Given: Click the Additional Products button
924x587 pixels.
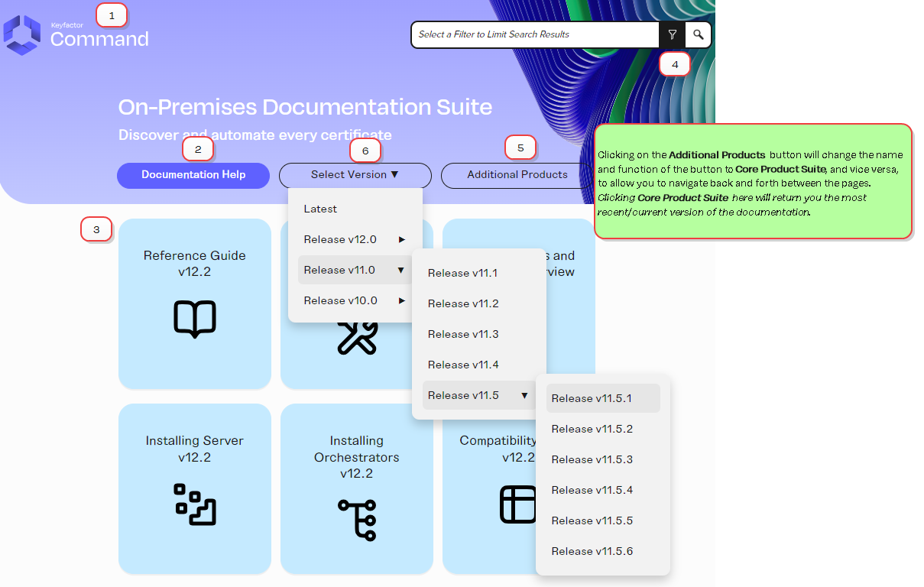Looking at the screenshot, I should pyautogui.click(x=517, y=175).
